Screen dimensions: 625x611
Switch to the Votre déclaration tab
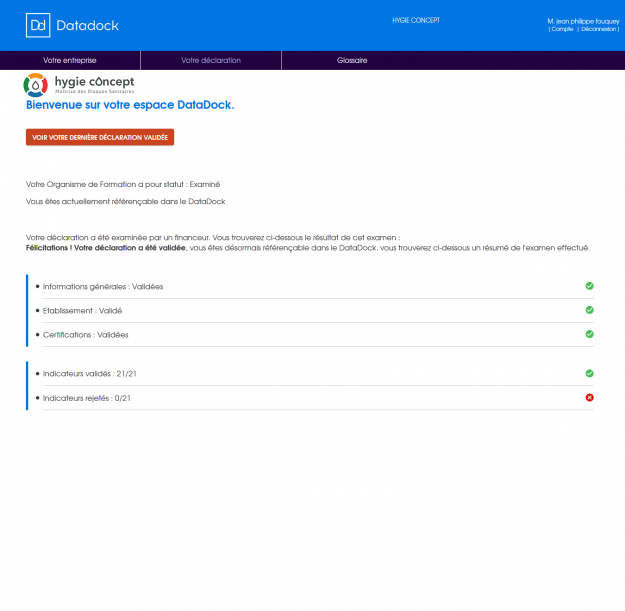(211, 61)
